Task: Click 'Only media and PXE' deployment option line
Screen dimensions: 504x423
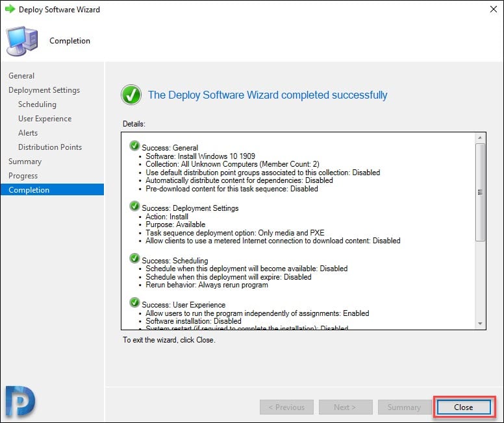Action: [x=235, y=232]
